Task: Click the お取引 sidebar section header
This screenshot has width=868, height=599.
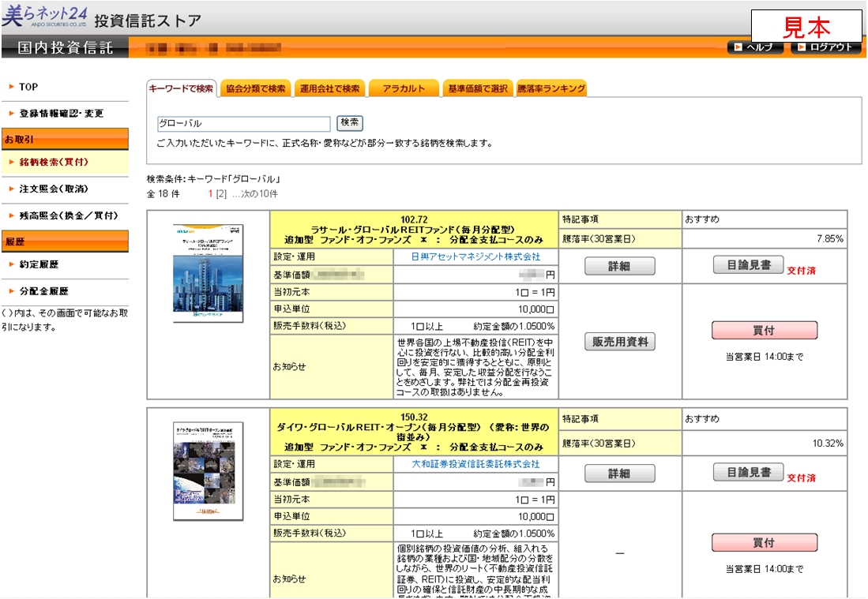Action: click(x=66, y=139)
